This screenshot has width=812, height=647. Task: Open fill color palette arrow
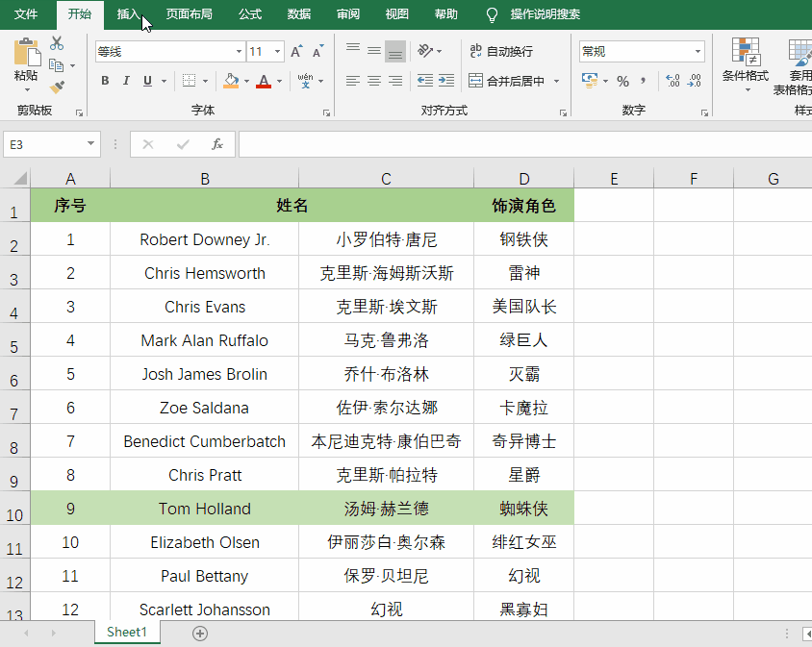pyautogui.click(x=246, y=81)
